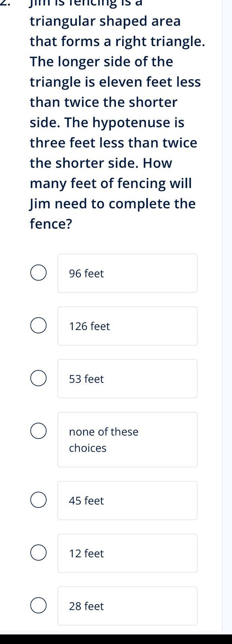Screen dimensions: 232x644
Task: Click the scrollbar on the right edge
Action: 228,307
